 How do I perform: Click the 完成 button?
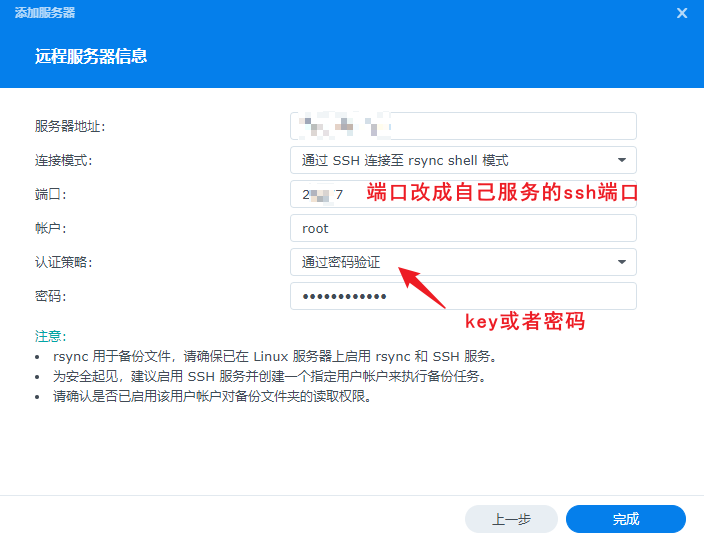(626, 519)
